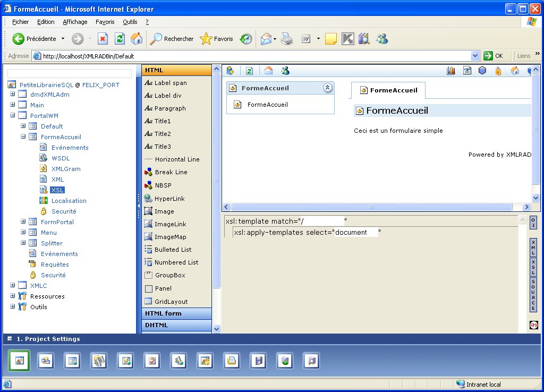Collapse the FormeAccueil panel chevron
Screen dimensions: 544x392
(328, 88)
